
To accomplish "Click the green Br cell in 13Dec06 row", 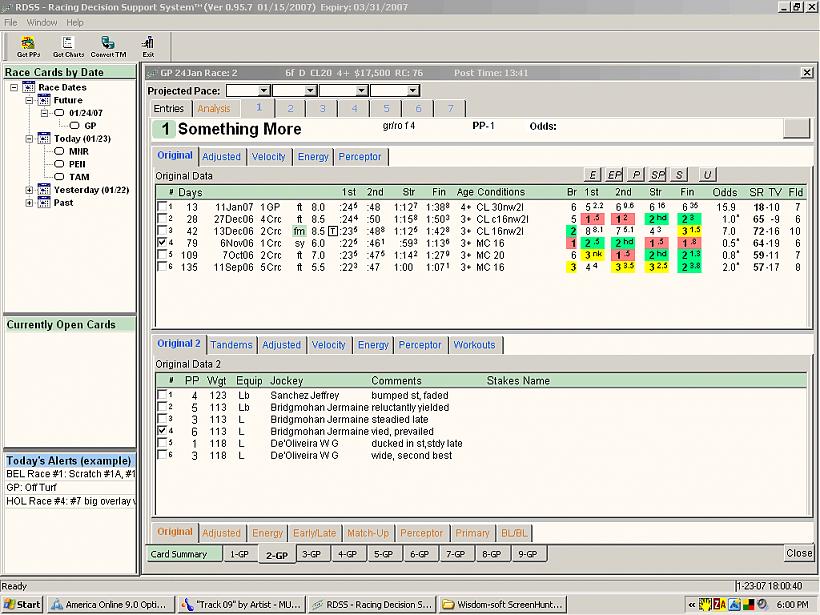I will click(572, 231).
